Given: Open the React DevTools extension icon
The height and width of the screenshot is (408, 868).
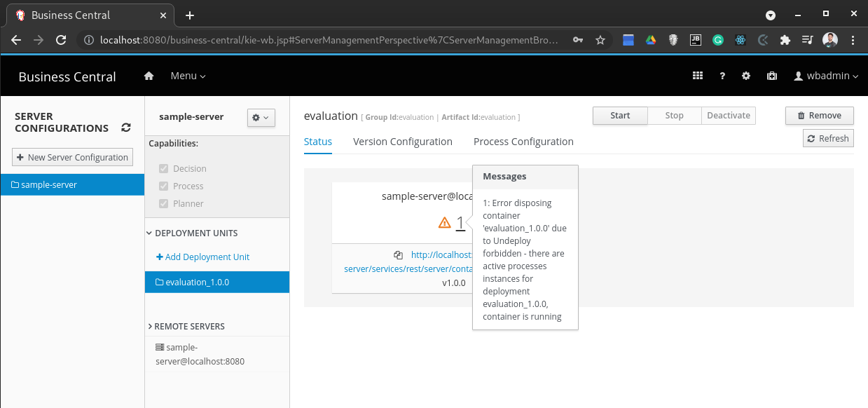Looking at the screenshot, I should [x=740, y=40].
